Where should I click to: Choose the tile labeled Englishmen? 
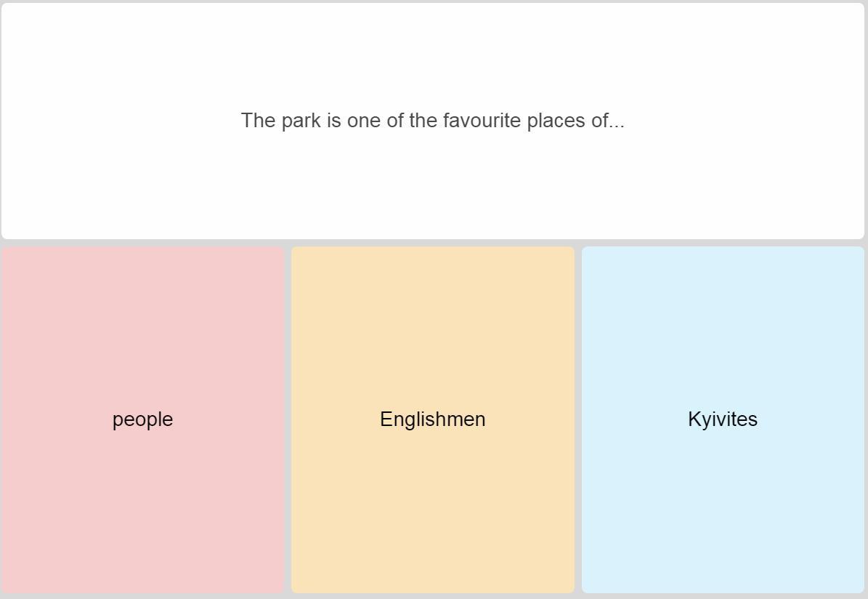tap(433, 419)
